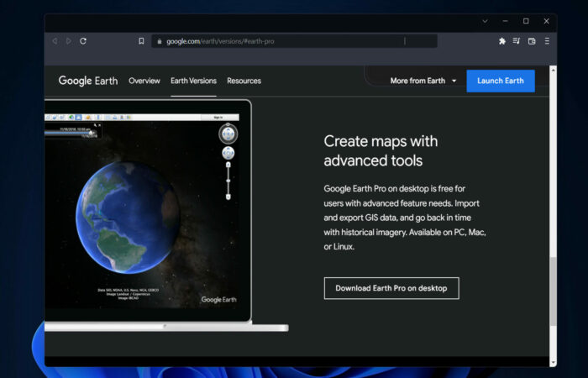
Task: Minimize the browser window
Action: 506,21
